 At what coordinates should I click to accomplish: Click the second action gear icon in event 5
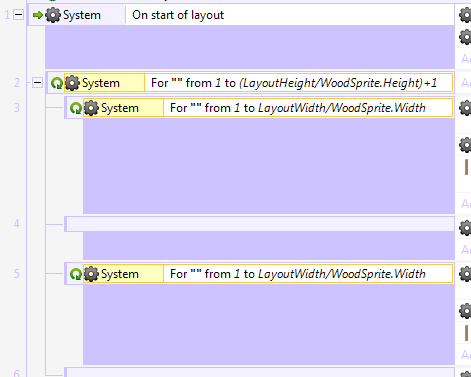point(465,311)
